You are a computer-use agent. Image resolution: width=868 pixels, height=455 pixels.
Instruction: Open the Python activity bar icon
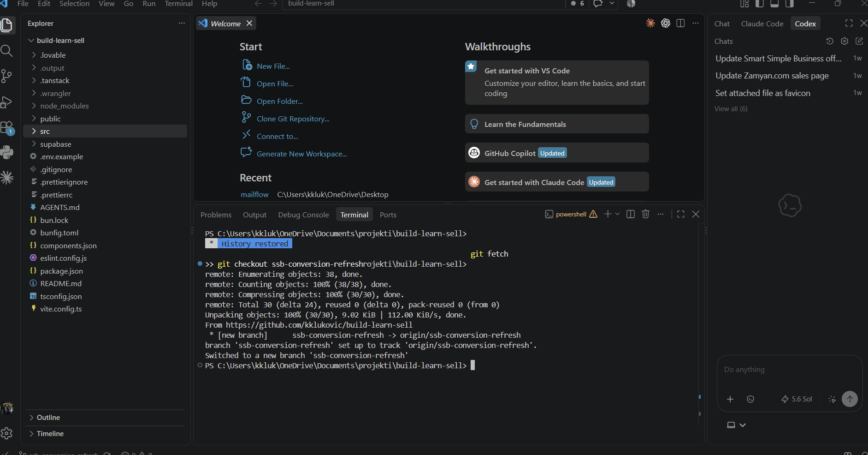click(x=7, y=152)
